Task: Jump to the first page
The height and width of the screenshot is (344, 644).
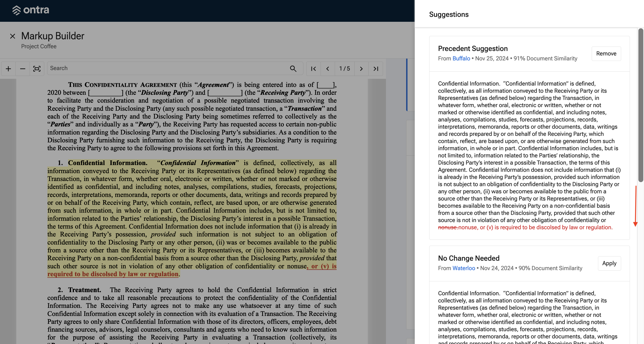Action: click(x=313, y=68)
